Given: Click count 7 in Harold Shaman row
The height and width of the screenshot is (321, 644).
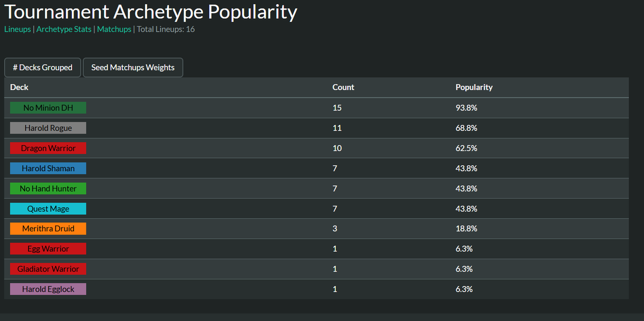Looking at the screenshot, I should point(335,168).
